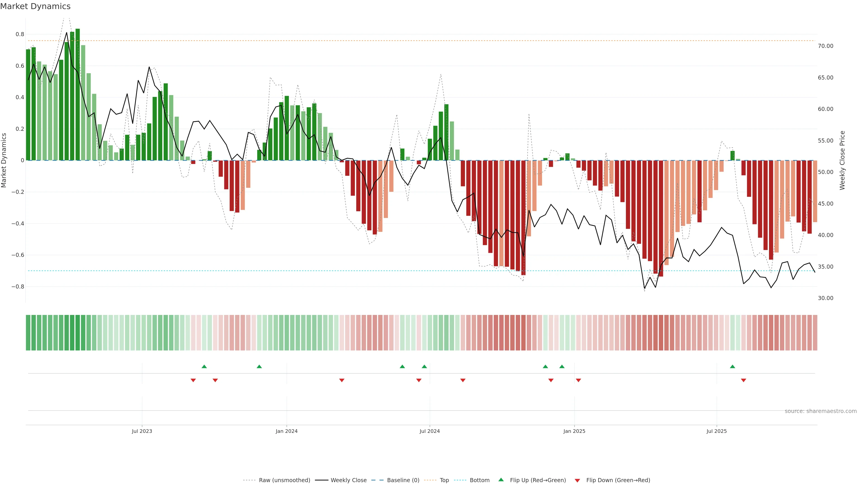868x488 pixels.
Task: Click the Market Dynamics chart title
Action: click(x=35, y=6)
